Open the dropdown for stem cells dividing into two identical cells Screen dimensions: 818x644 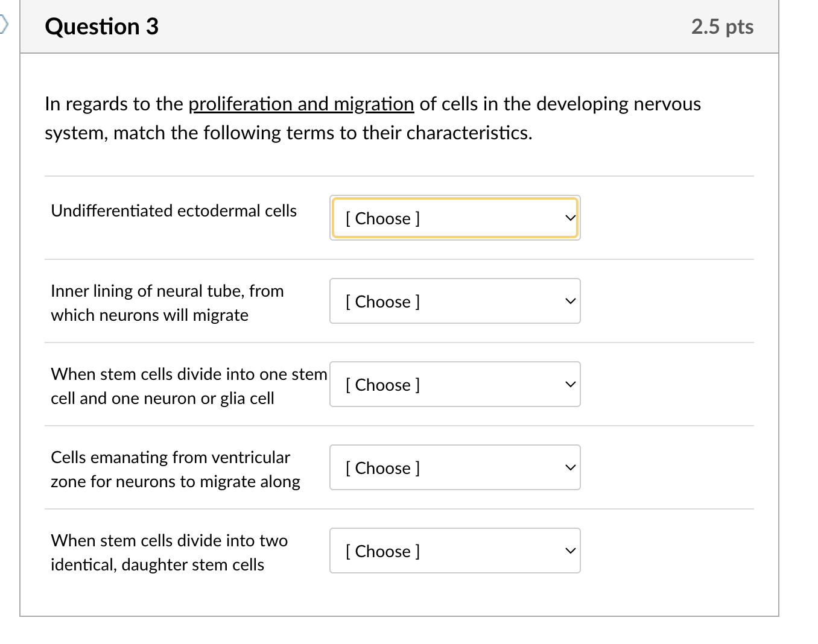point(454,551)
